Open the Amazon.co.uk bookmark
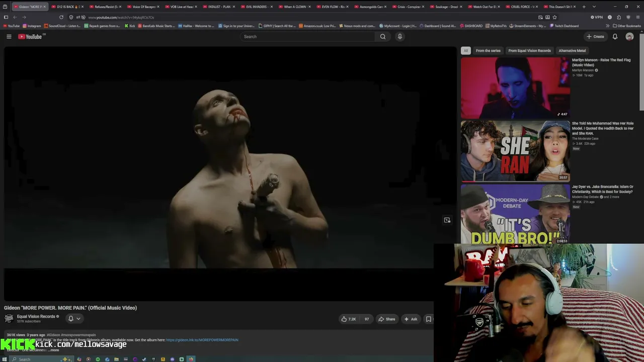This screenshot has width=644, height=362. tap(317, 26)
